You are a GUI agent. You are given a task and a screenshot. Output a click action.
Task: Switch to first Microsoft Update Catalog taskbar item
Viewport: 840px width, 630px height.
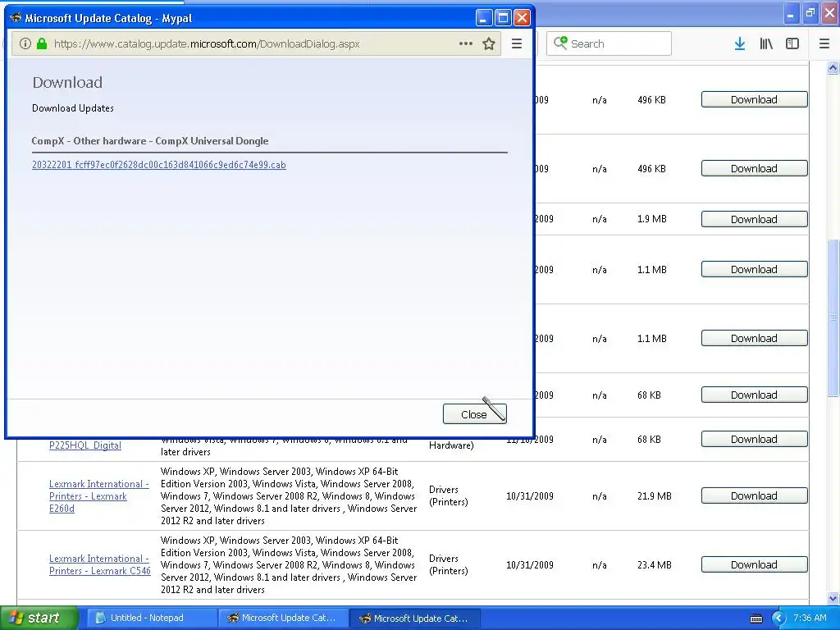click(x=283, y=618)
